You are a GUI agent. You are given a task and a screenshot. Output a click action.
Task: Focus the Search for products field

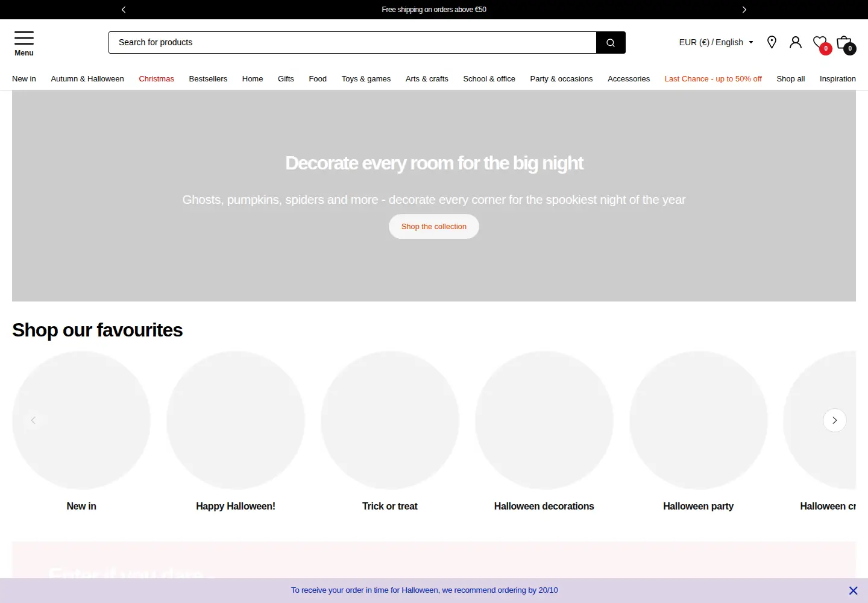352,42
